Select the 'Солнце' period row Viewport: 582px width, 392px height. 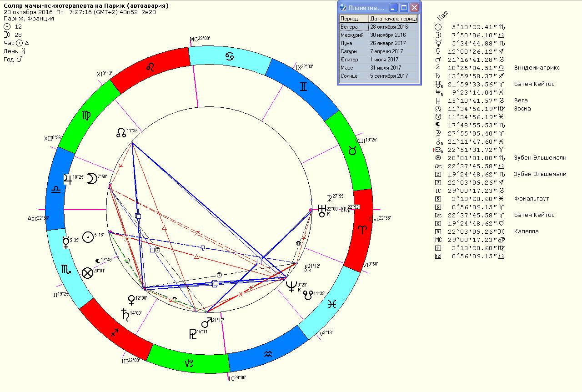click(x=378, y=76)
